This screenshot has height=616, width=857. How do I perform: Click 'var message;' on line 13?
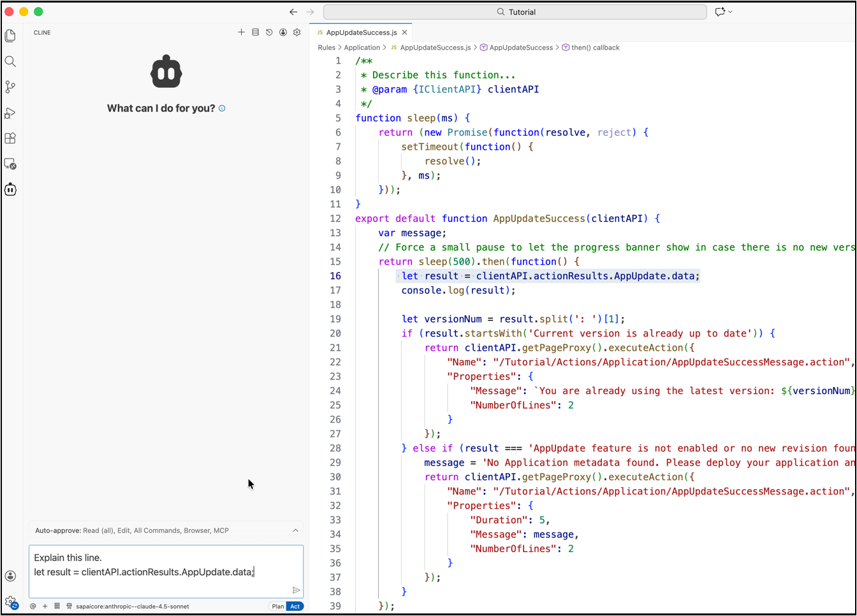click(413, 233)
